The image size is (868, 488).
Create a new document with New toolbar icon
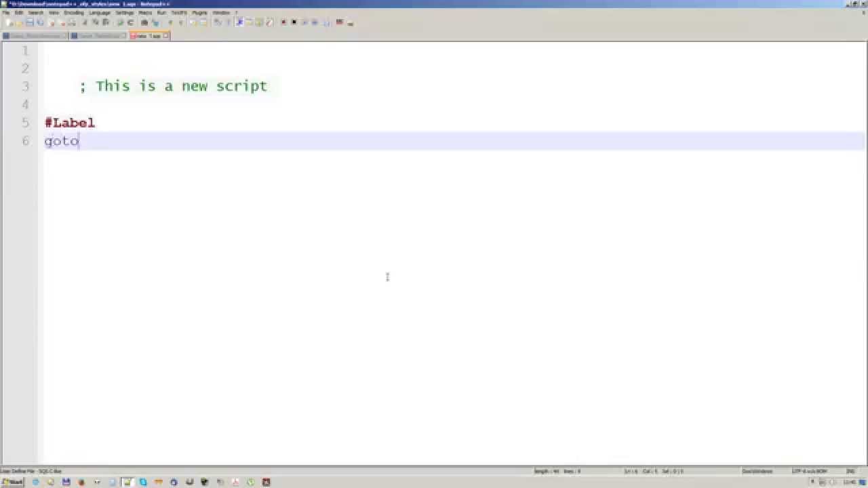pyautogui.click(x=9, y=22)
